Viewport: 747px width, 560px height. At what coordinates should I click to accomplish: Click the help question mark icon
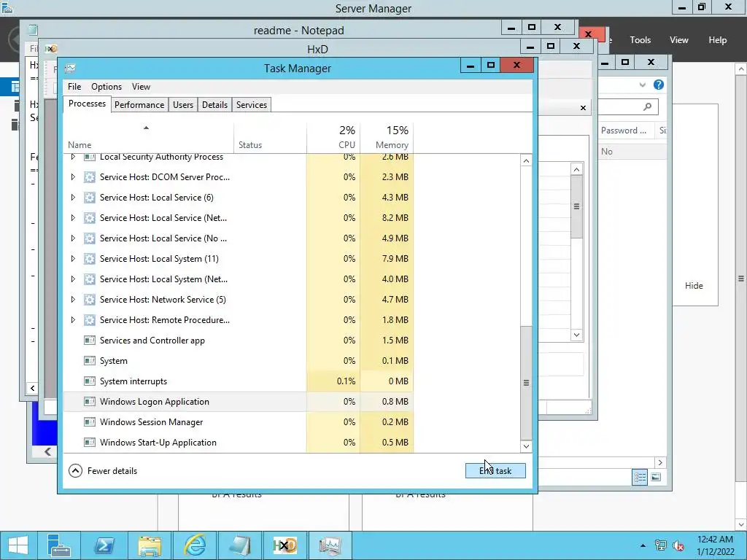659,85
